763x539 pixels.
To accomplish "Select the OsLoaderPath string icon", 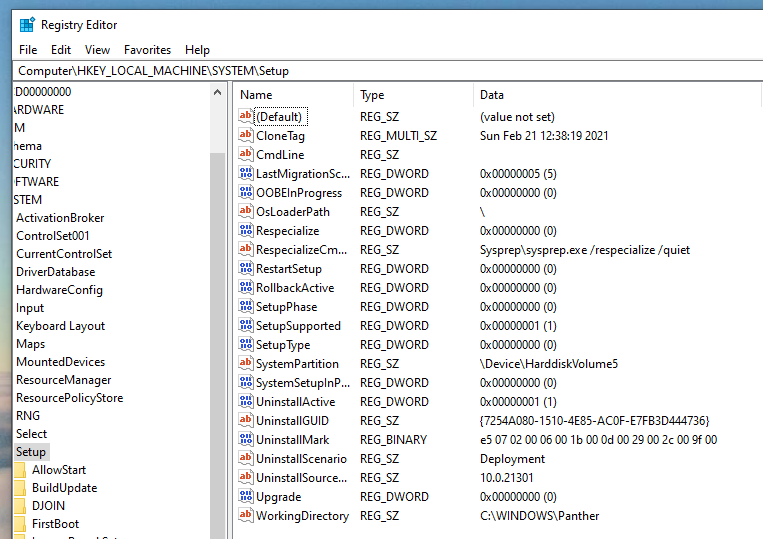I will [246, 211].
